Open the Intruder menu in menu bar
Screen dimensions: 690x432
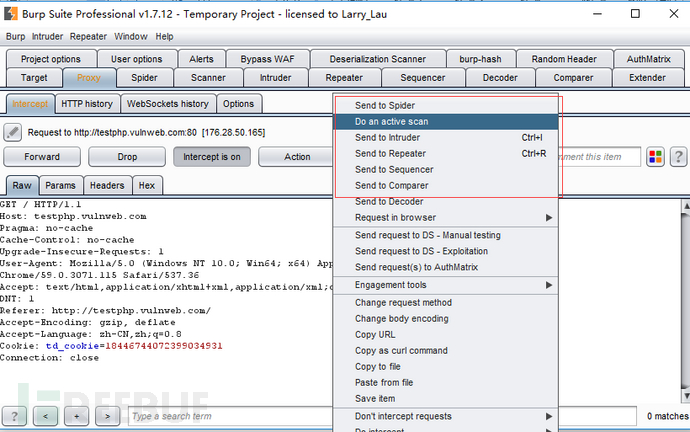(x=48, y=37)
